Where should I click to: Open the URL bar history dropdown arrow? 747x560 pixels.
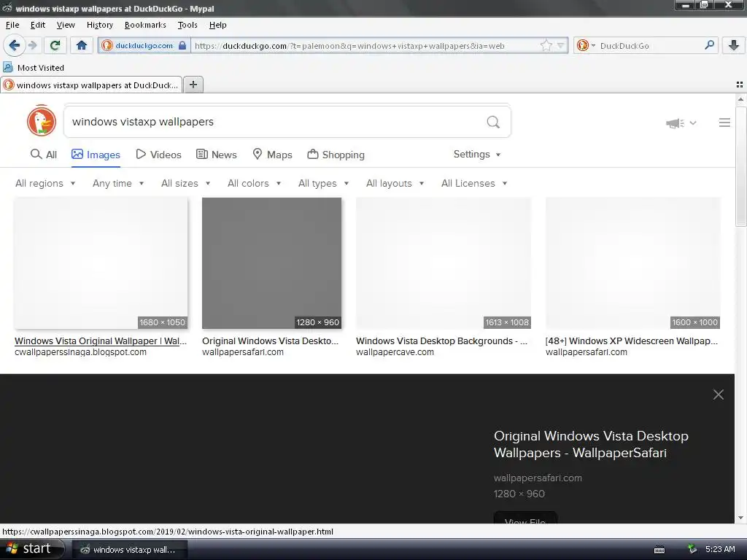[561, 46]
